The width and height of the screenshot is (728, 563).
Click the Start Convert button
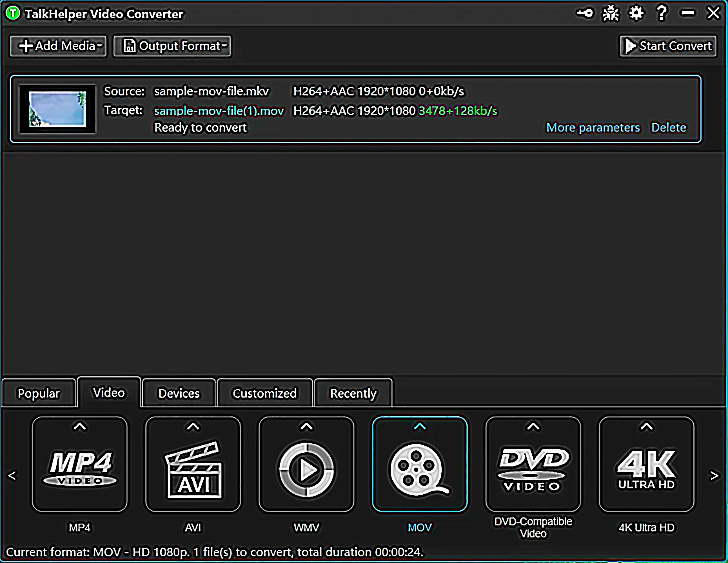(668, 46)
